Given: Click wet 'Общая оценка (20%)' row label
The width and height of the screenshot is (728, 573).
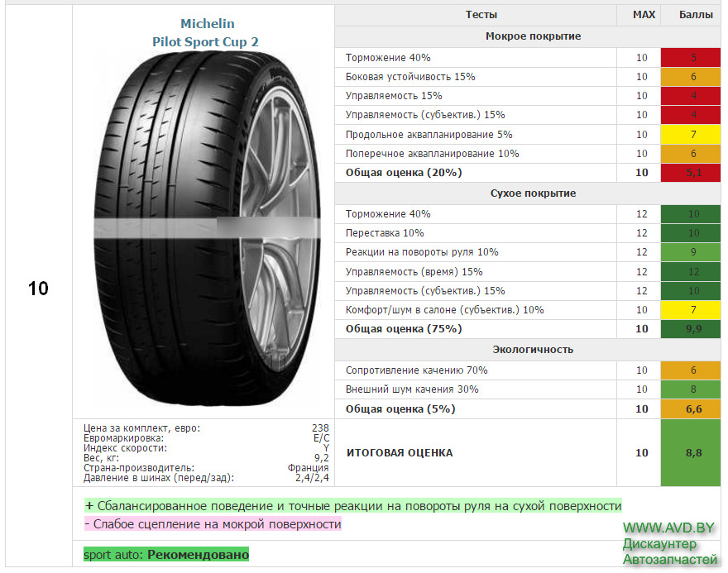Looking at the screenshot, I should coord(404,173).
